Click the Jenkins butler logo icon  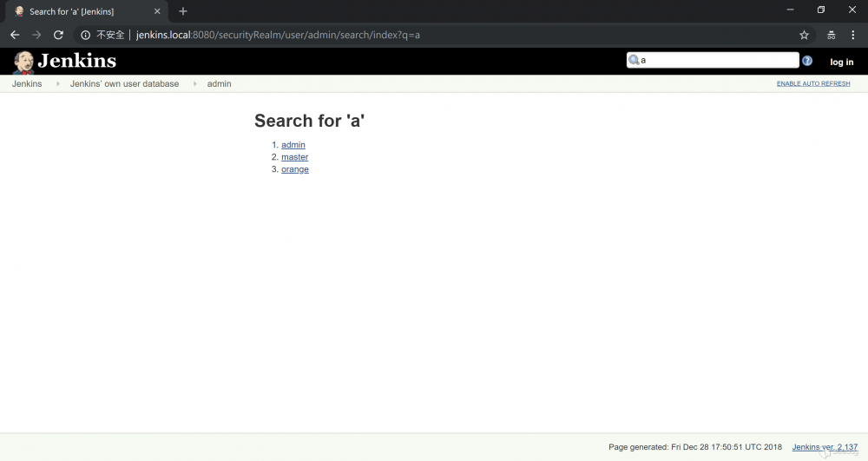coord(23,62)
